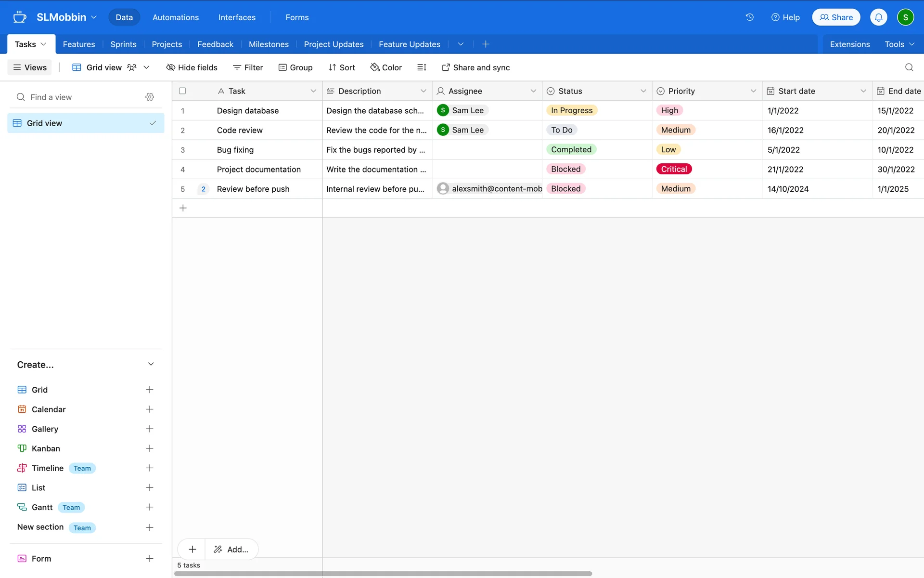Screen dimensions: 924x578
Task: Collapse the Create section chevron
Action: [151, 365]
